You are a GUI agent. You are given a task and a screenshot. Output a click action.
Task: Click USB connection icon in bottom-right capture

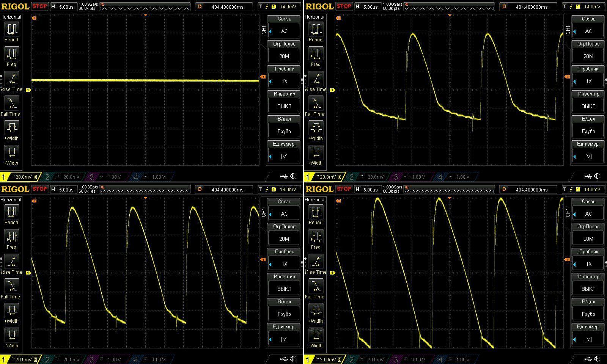tap(588, 359)
